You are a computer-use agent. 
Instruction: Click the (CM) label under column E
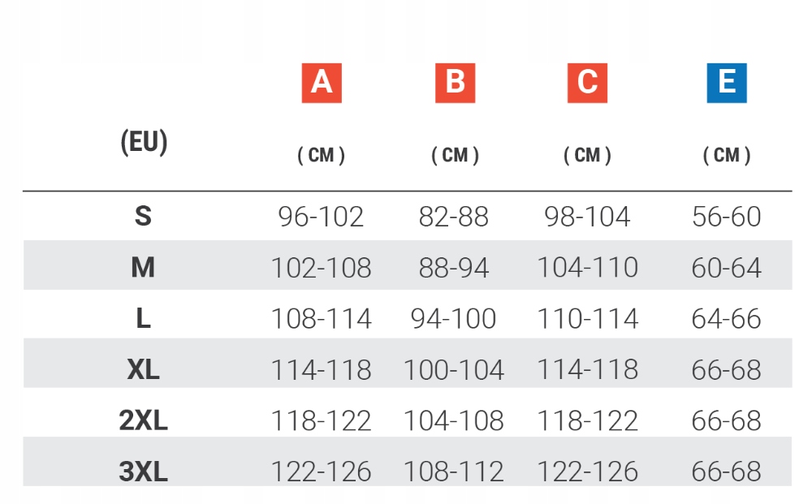(x=727, y=155)
